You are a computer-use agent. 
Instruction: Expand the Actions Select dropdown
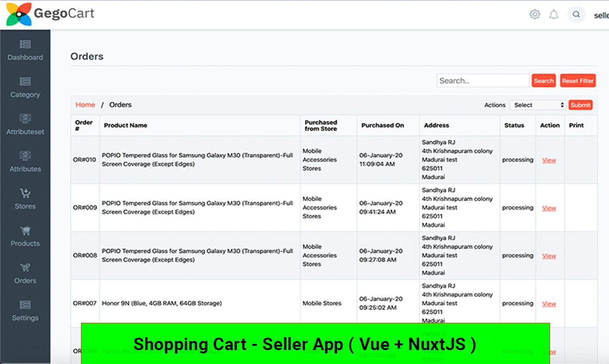pos(538,105)
